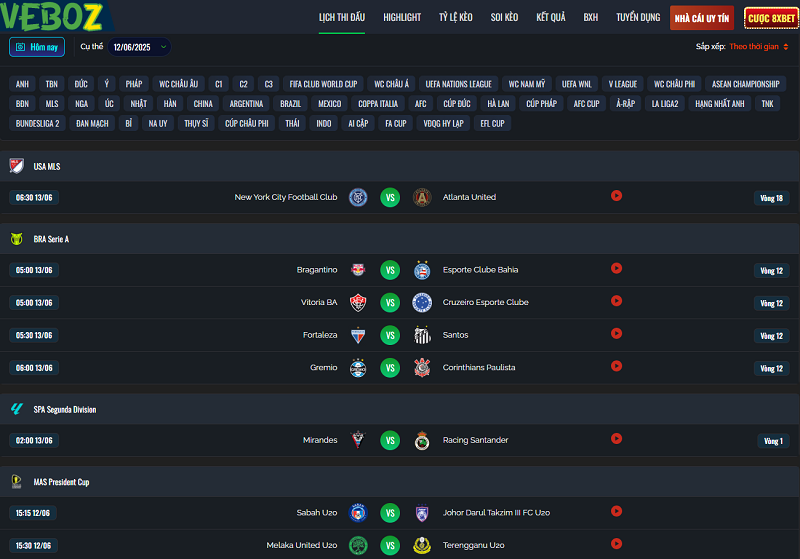Filter by FIFA CLUB WORLD CUP
The width and height of the screenshot is (800, 559).
323,84
